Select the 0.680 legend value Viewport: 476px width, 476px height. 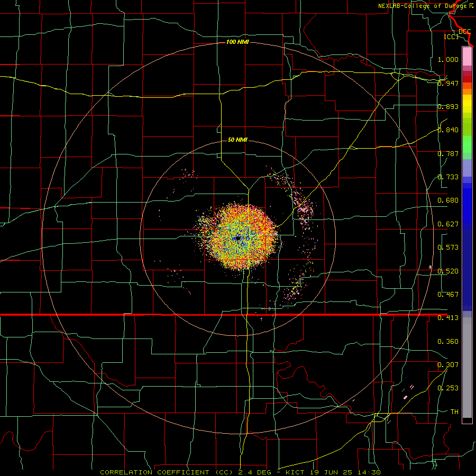[x=448, y=200]
